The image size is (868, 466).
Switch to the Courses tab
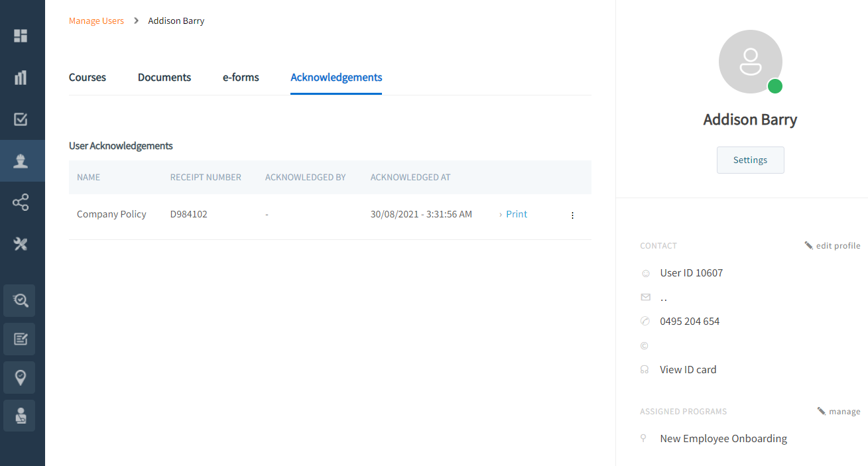coord(88,78)
